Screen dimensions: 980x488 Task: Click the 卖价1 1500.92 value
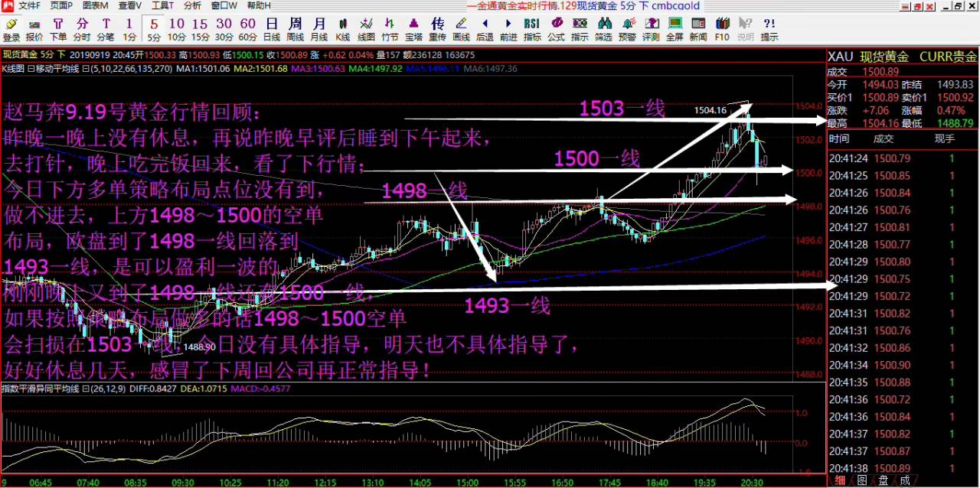pos(954,97)
